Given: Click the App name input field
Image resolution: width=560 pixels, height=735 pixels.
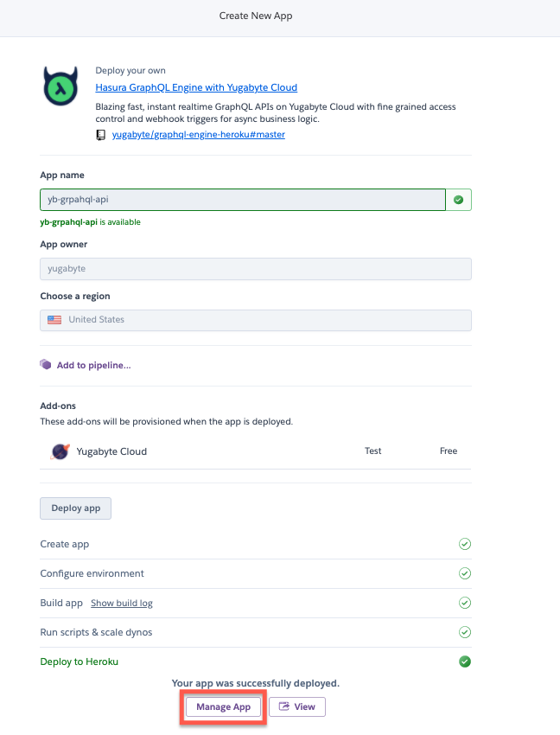Looking at the screenshot, I should pos(242,200).
